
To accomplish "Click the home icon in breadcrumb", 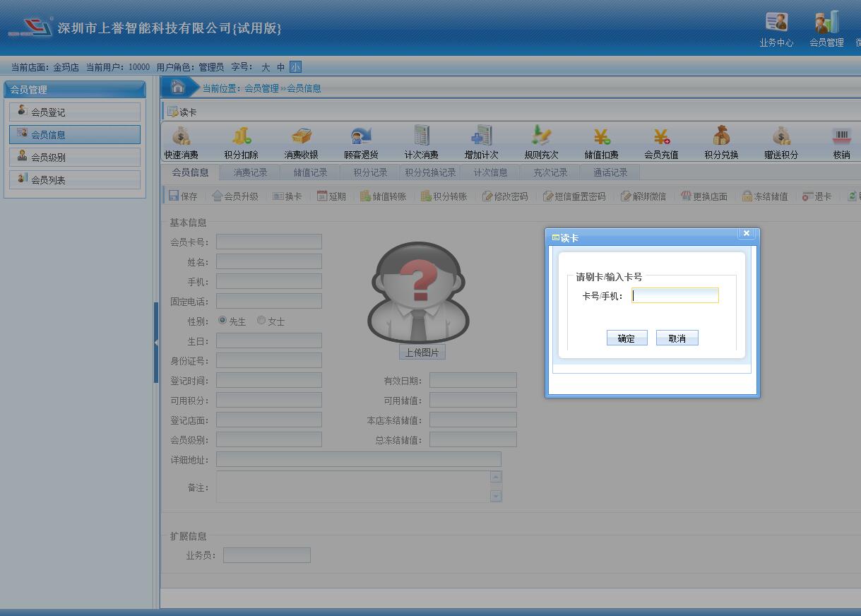I will click(178, 88).
